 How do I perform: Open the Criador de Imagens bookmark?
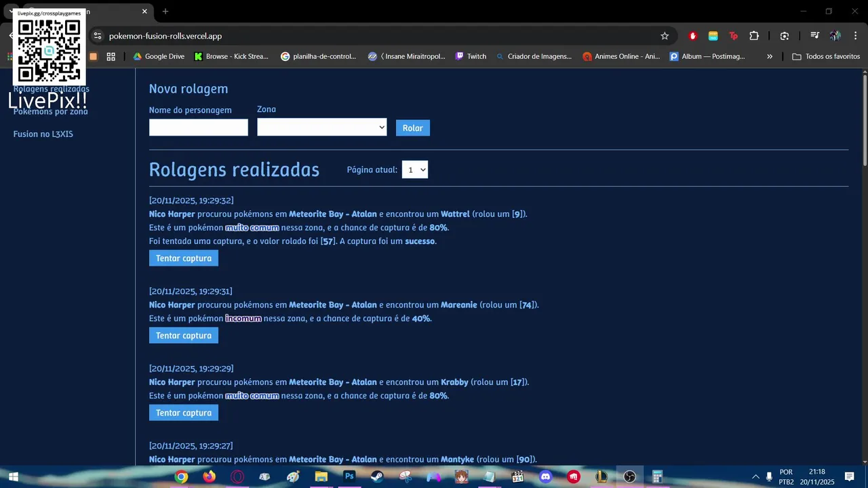534,56
